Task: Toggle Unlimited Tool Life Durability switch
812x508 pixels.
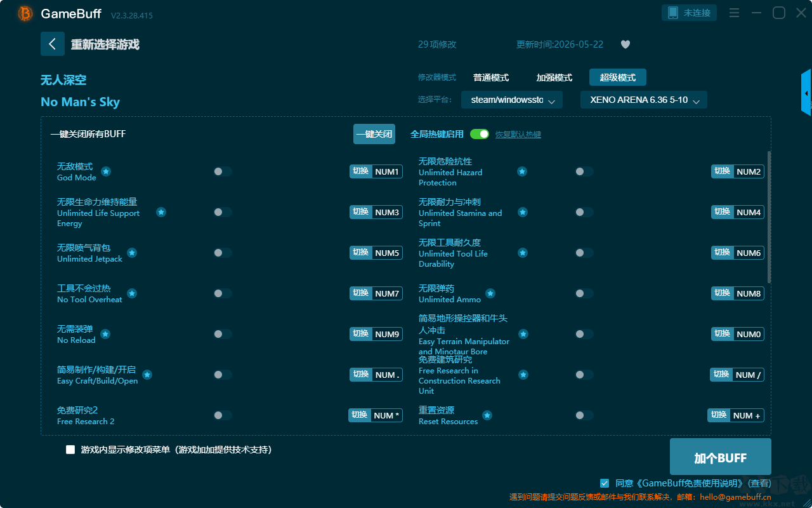Action: [x=584, y=253]
